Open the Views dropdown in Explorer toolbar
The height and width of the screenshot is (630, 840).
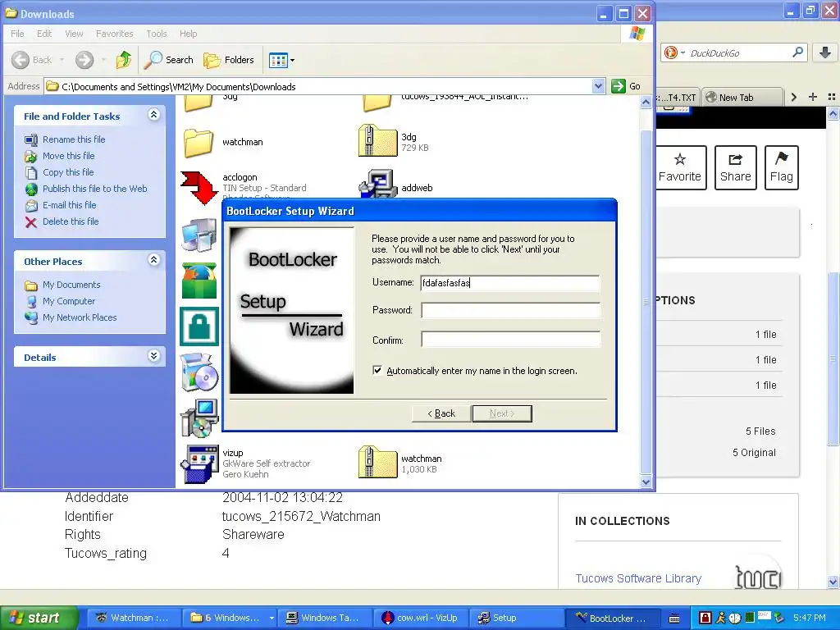point(282,60)
